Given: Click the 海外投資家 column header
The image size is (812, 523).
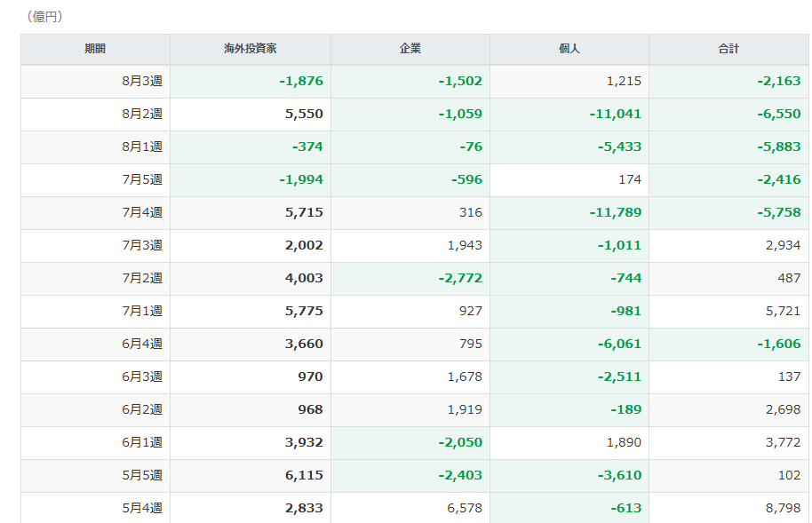Looking at the screenshot, I should tap(251, 49).
